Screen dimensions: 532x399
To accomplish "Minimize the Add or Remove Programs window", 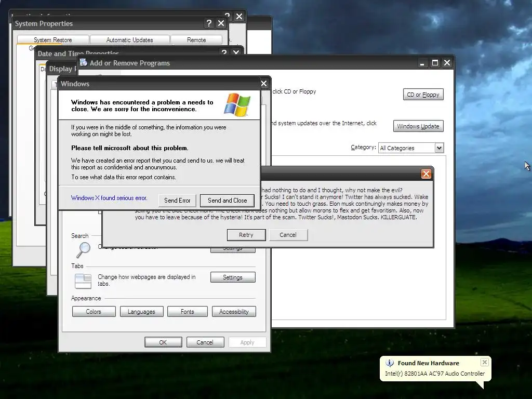I will (x=422, y=63).
